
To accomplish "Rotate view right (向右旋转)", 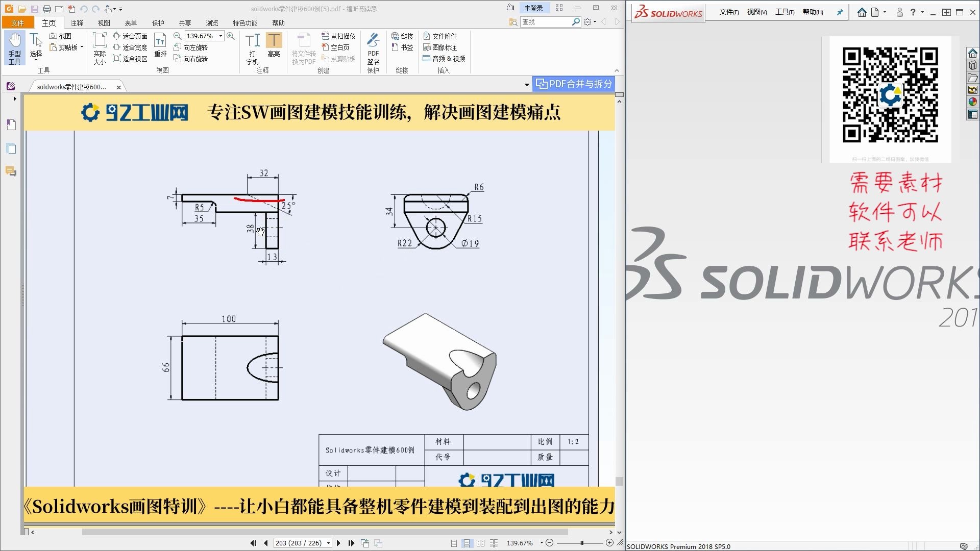I will [191, 59].
